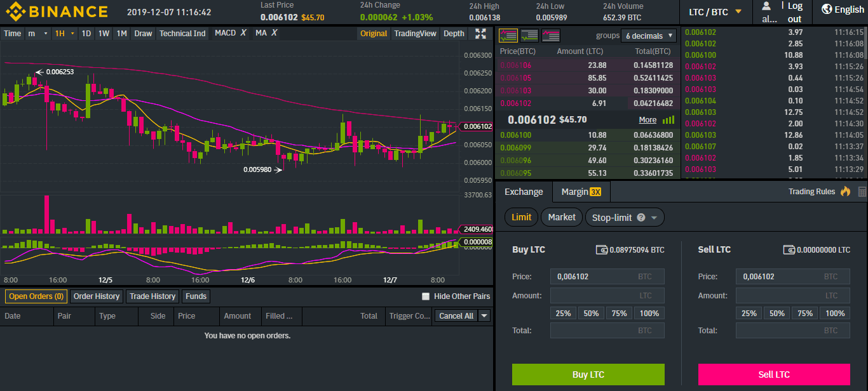Switch chart to Depth view
868x391 pixels.
pos(454,34)
